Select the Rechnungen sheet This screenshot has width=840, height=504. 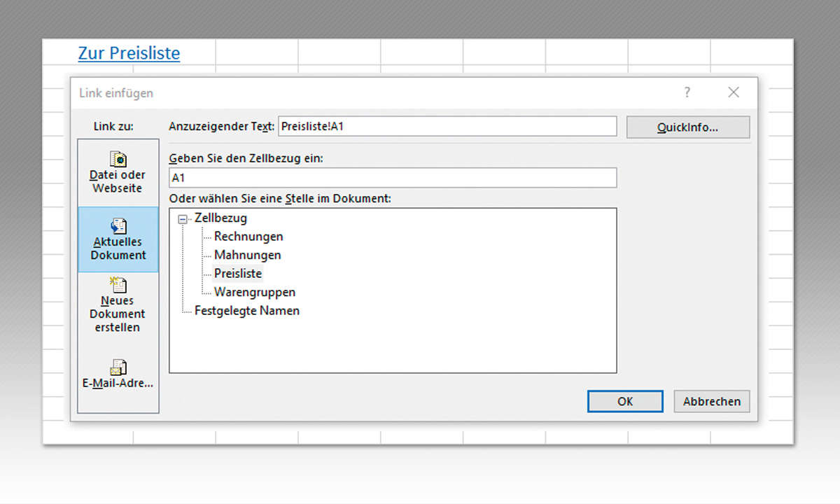coord(248,237)
